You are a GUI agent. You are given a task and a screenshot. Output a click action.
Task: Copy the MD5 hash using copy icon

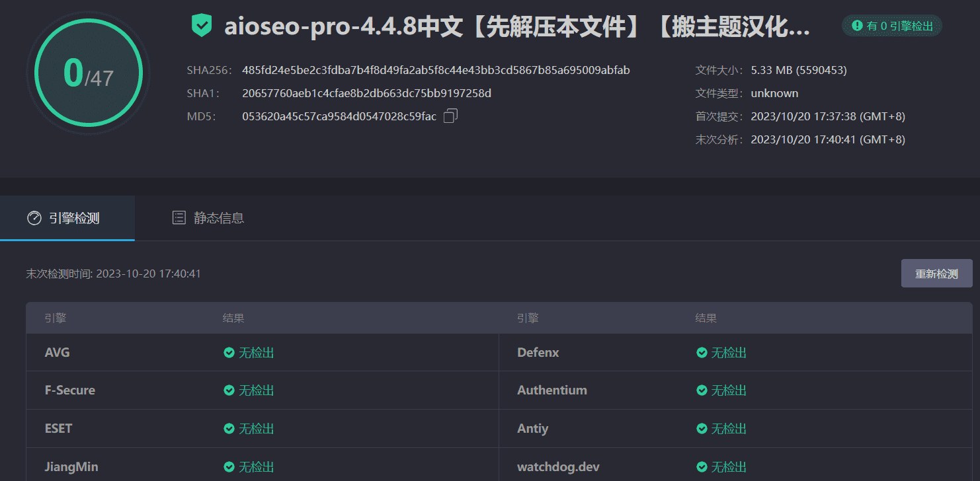point(450,116)
